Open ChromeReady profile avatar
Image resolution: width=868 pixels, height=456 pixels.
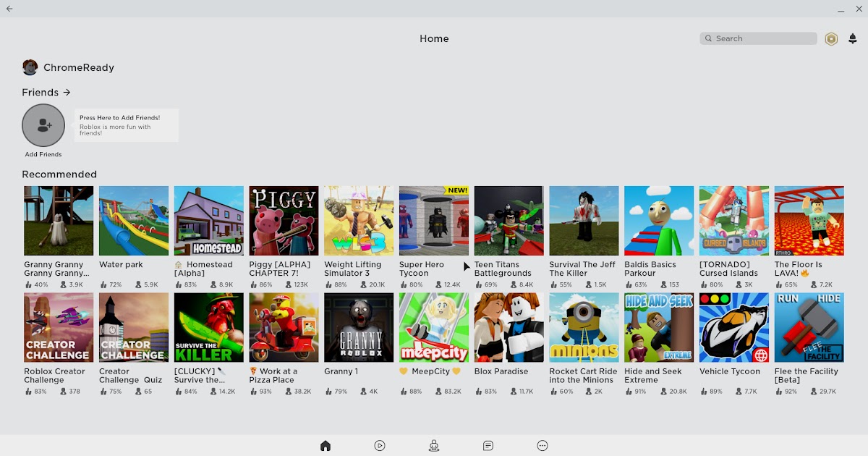click(x=30, y=67)
